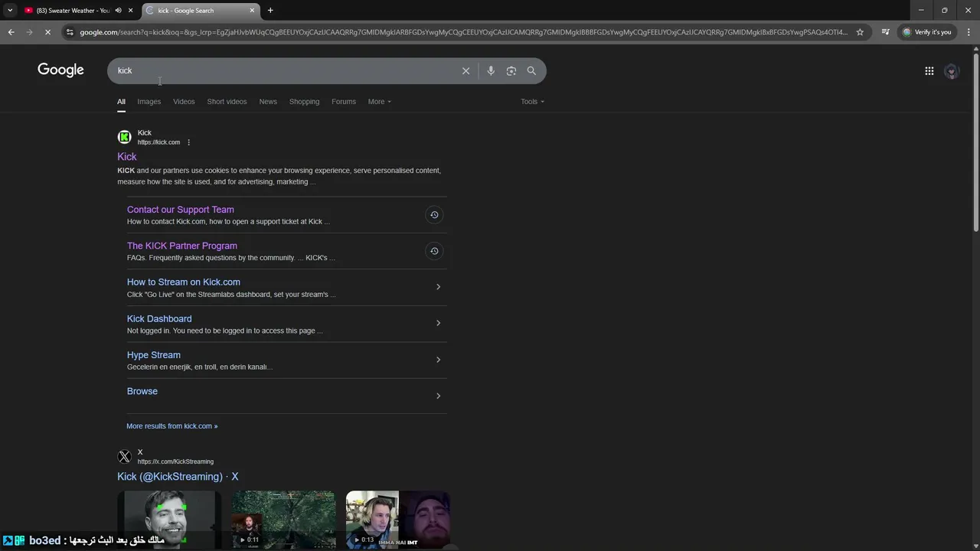Play the 0:11 video thumbnail
Screen dimensions: 980x551
[x=283, y=520]
